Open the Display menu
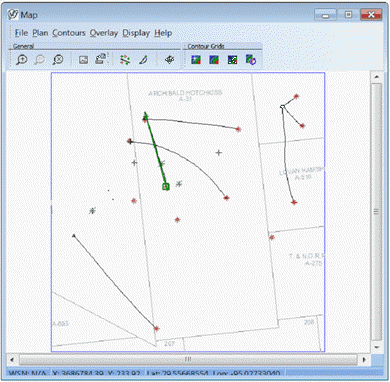This screenshot has height=382, width=390. click(136, 33)
